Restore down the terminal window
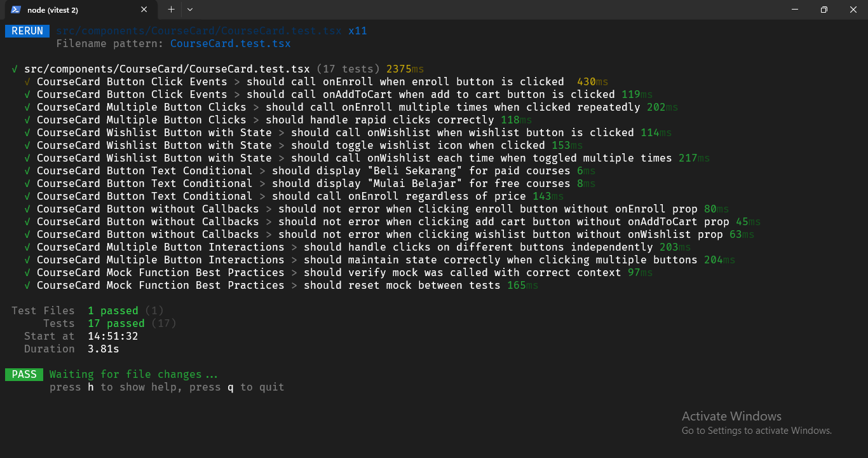Screen dimensions: 868x458 (x=824, y=10)
